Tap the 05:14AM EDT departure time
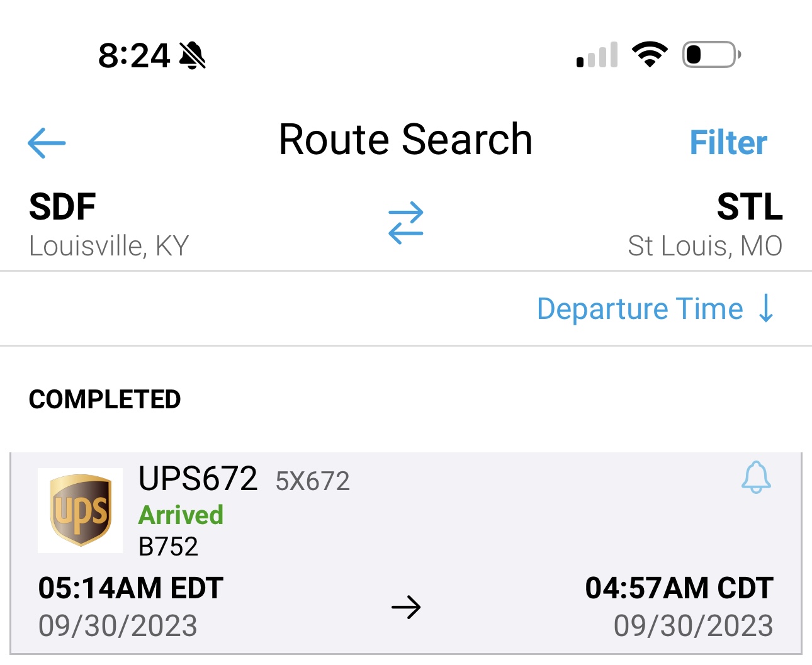 131,589
